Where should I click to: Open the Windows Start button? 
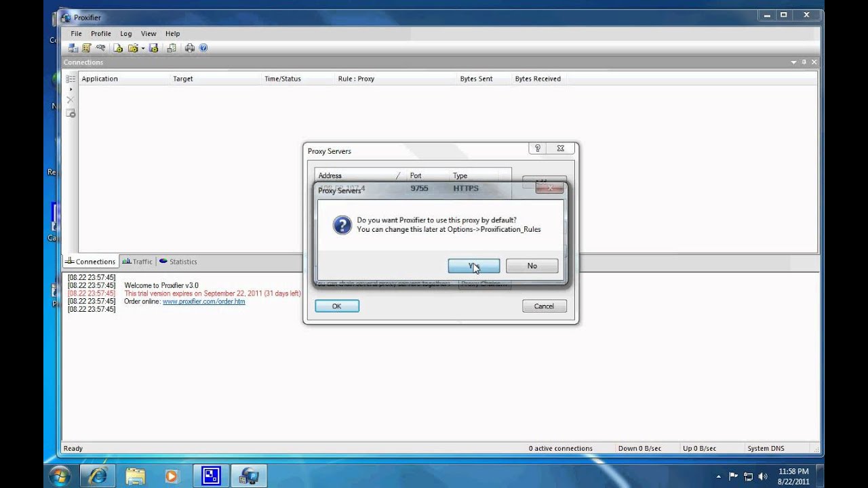click(61, 476)
